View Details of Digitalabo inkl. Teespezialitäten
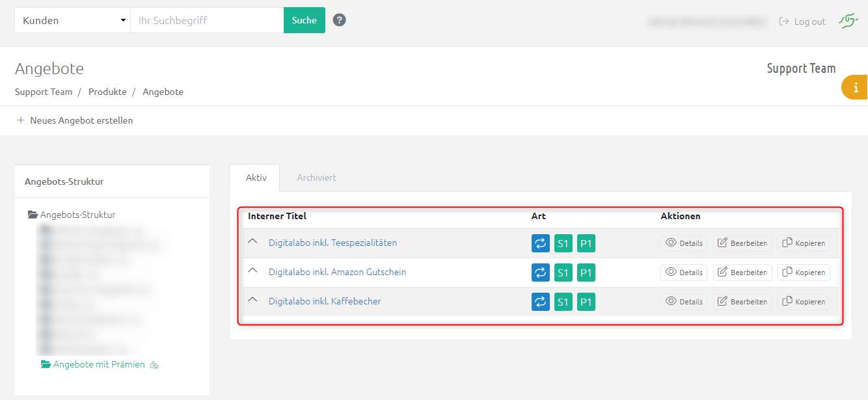This screenshot has width=868, height=400. [x=684, y=243]
